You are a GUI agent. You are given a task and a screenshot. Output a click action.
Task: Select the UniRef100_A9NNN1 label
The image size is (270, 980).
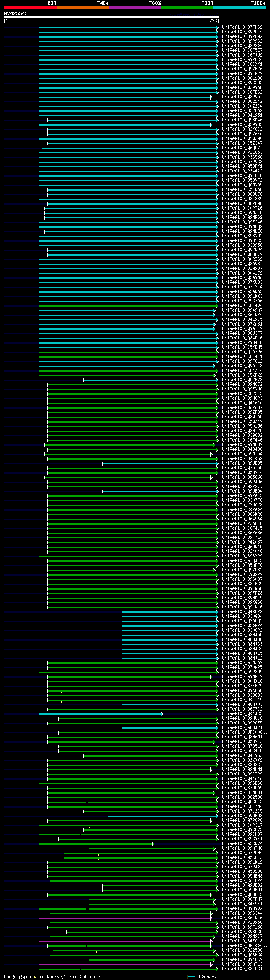click(242, 770)
